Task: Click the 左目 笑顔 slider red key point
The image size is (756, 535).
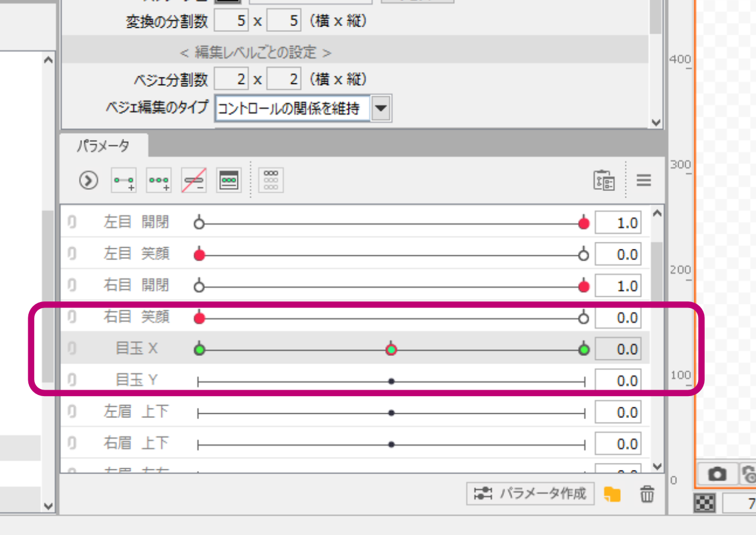Action: pyautogui.click(x=200, y=255)
